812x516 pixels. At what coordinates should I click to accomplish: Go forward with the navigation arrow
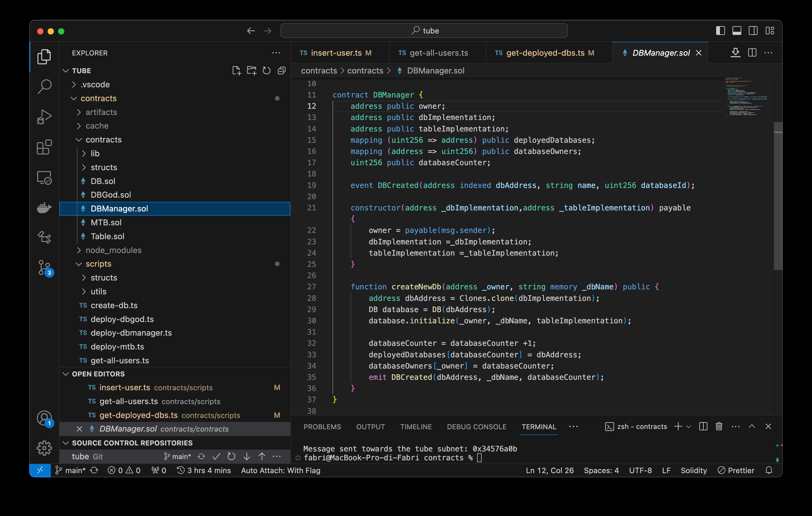267,31
